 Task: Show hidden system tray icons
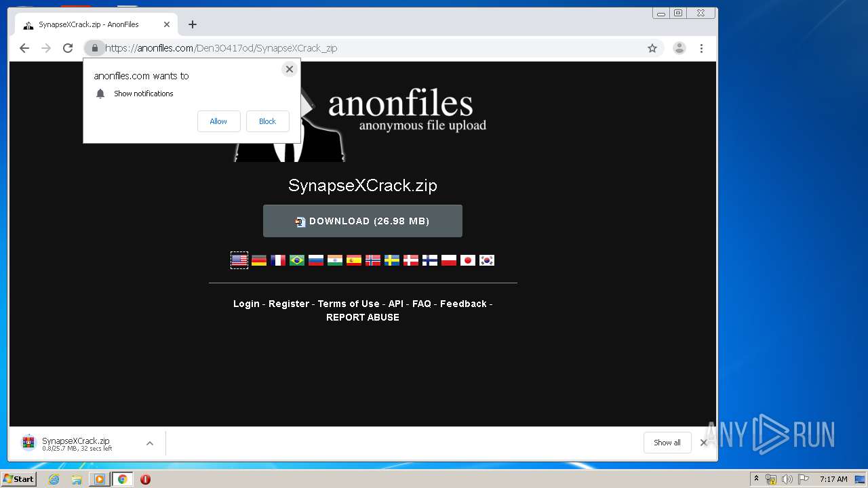[x=756, y=479]
